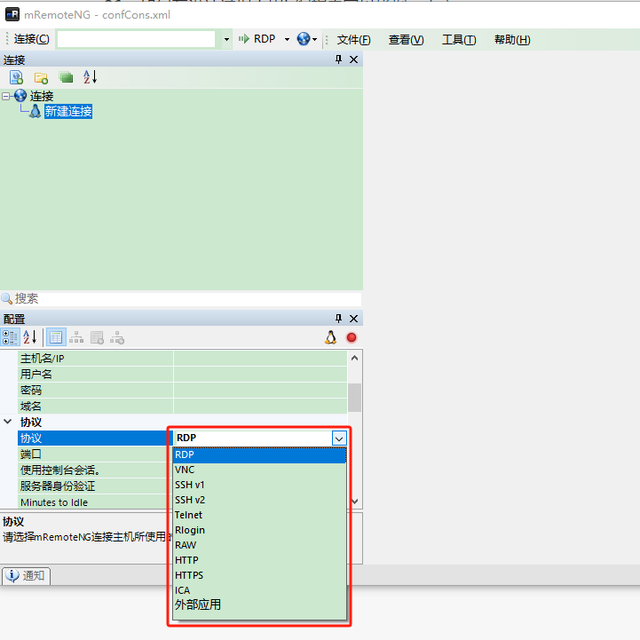Click the New Folder icon in Connections panel

click(41, 78)
